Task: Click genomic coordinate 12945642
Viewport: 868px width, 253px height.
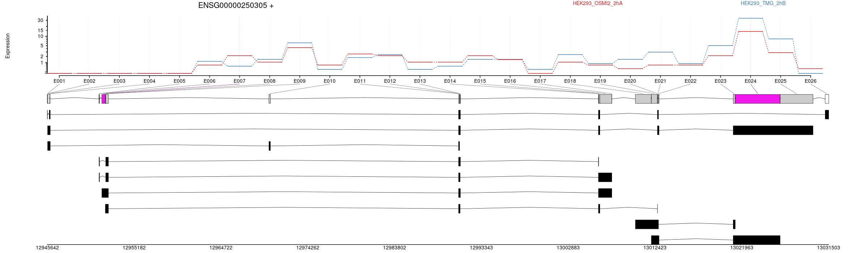Action: [47, 248]
